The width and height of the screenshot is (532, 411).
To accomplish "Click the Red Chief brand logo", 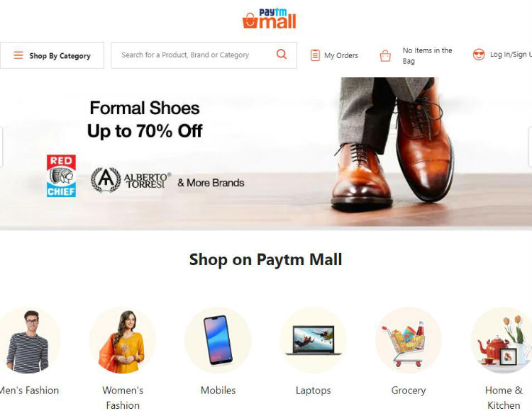I will pyautogui.click(x=61, y=176).
